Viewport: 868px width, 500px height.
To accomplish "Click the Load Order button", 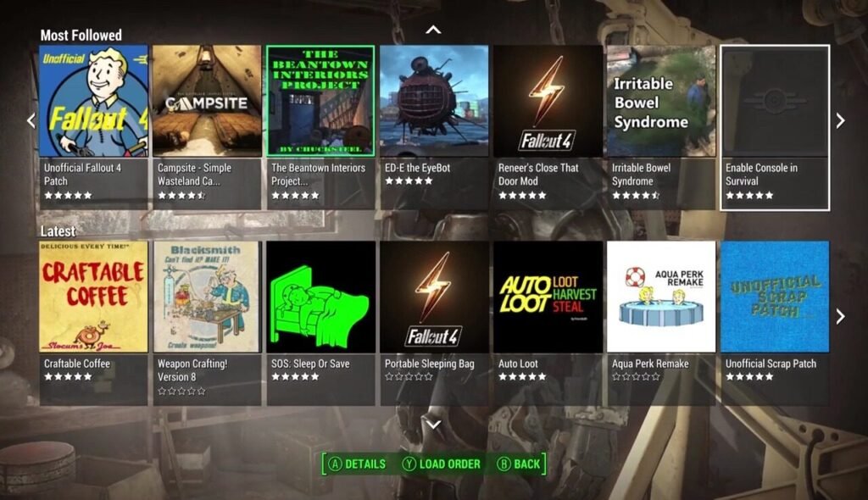I will coord(441,464).
